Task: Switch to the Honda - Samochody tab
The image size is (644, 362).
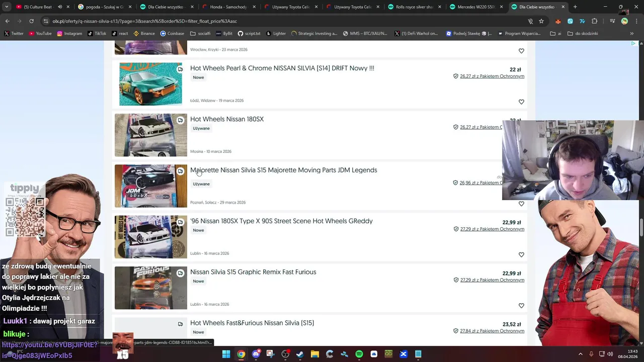Action: 228,7
